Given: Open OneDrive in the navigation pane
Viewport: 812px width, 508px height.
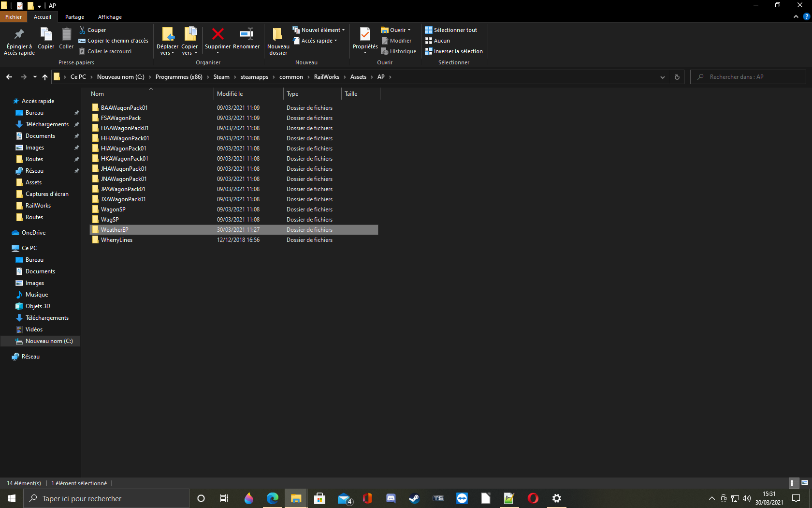Looking at the screenshot, I should pyautogui.click(x=33, y=233).
